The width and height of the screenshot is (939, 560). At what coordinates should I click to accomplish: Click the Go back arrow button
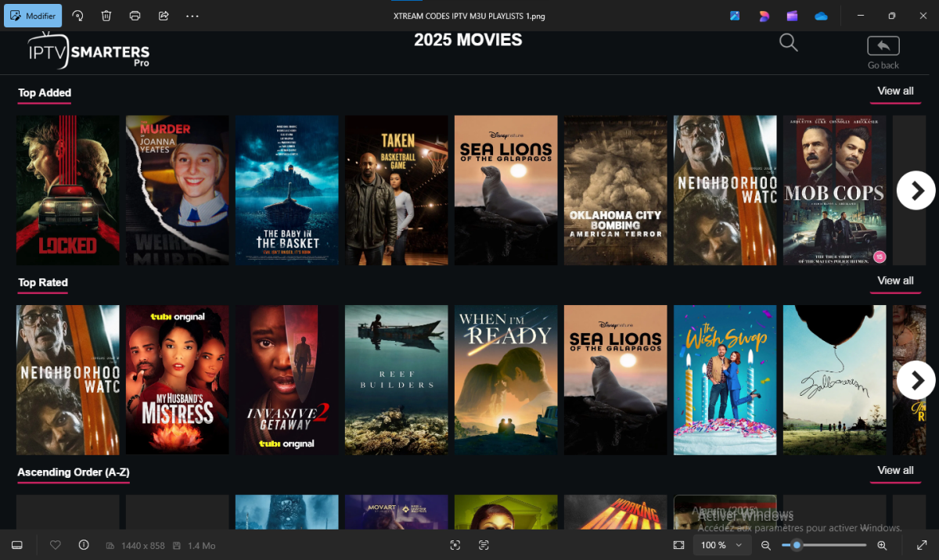[883, 45]
